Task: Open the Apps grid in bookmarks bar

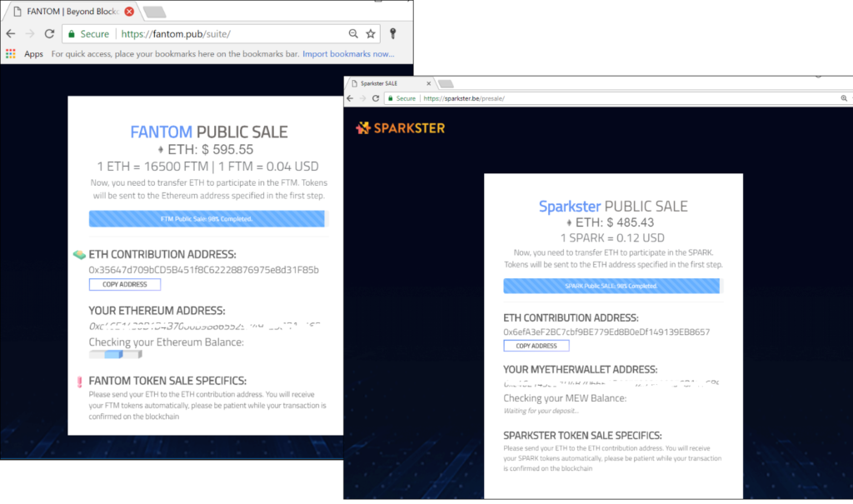Action: (11, 54)
